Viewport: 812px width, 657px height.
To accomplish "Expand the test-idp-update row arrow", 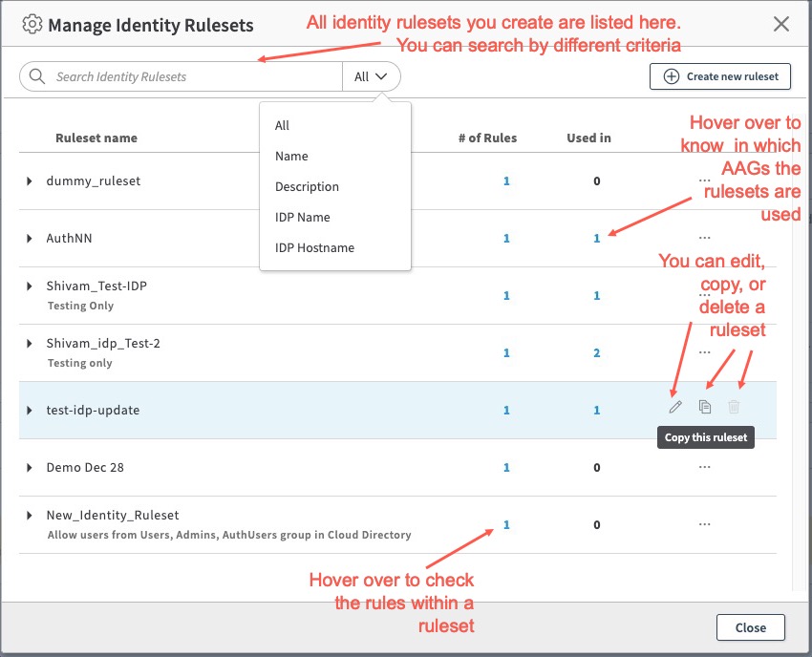I will point(30,411).
